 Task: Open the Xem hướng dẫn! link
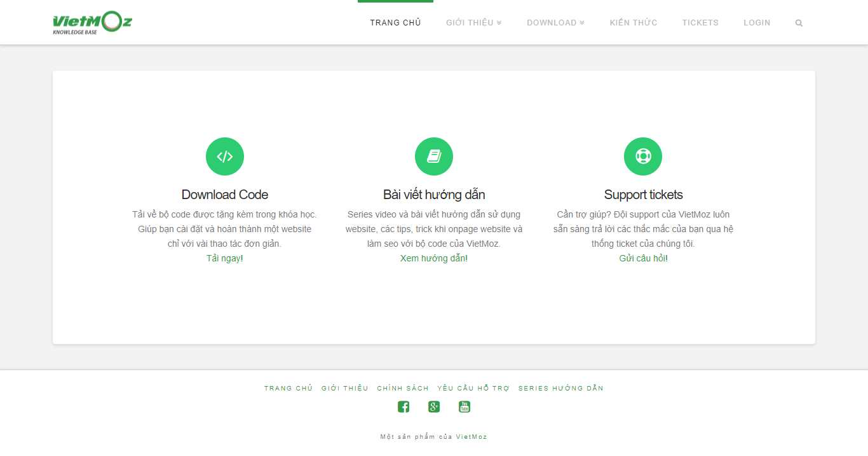click(x=433, y=258)
